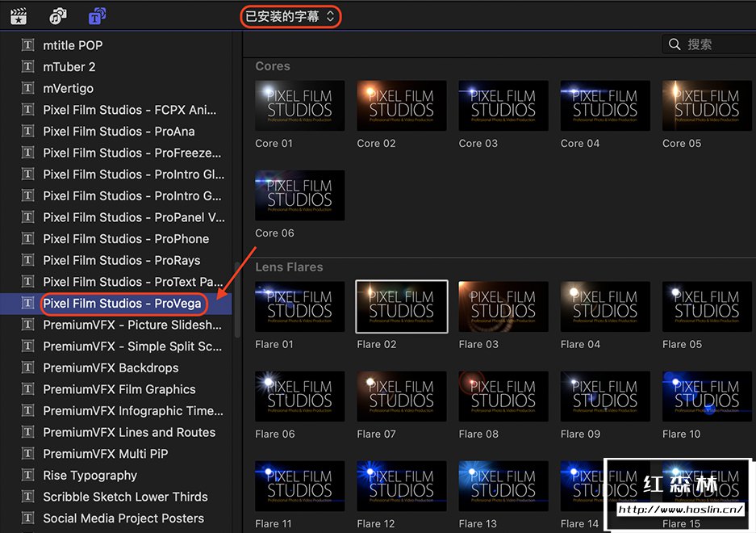Select the Titles and Generators sidebar icon
Image resolution: width=756 pixels, height=533 pixels.
coord(98,16)
